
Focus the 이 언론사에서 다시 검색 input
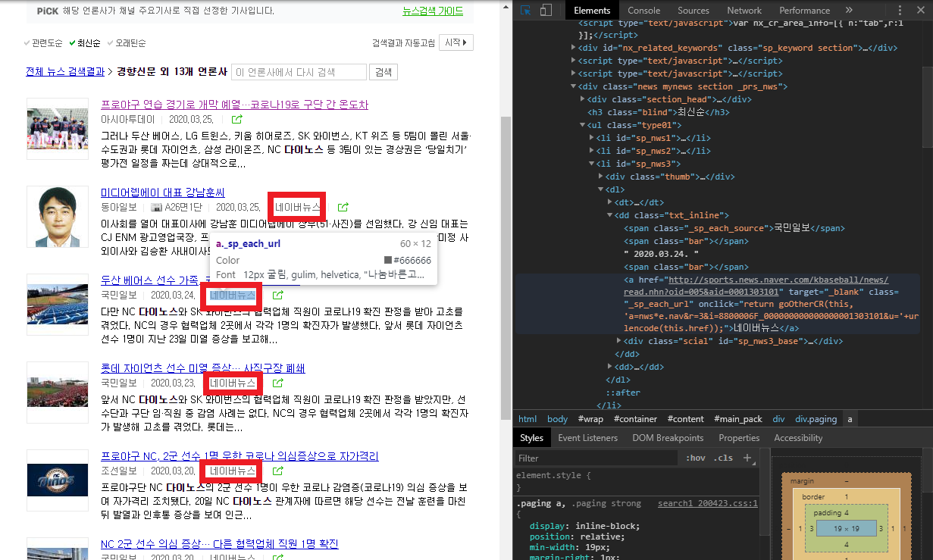tap(299, 72)
